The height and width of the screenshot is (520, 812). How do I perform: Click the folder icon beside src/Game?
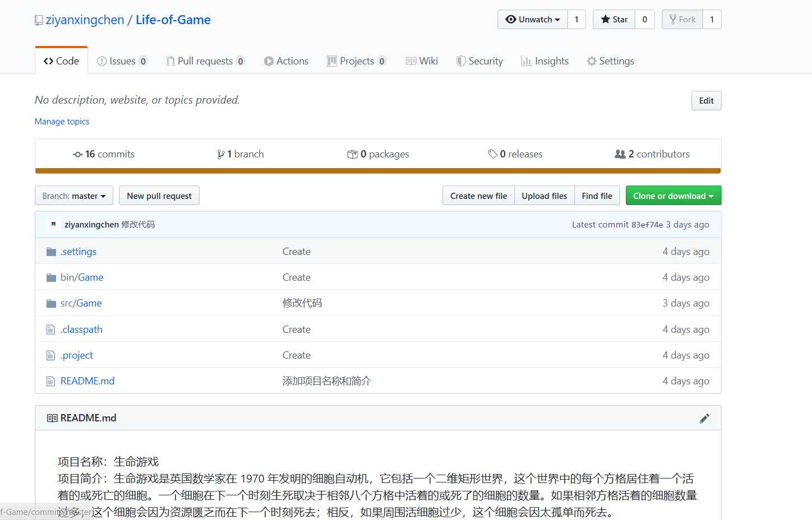pyautogui.click(x=51, y=303)
